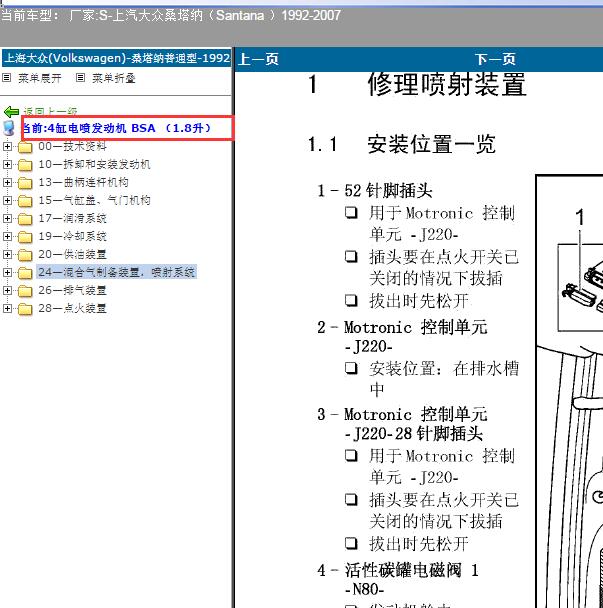Expand the 20—供油装置 node
Viewport: 603px width, 608px height.
pos(7,254)
